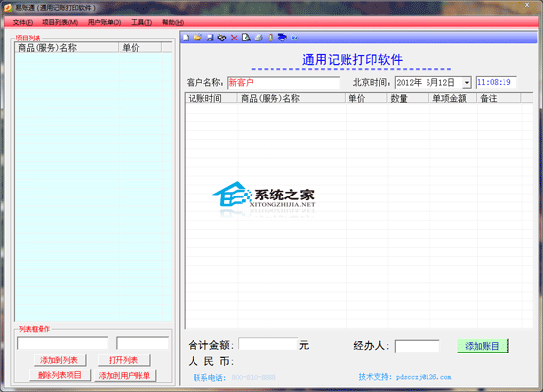Open the 帮助(H) menu
The image size is (543, 392).
(x=173, y=22)
